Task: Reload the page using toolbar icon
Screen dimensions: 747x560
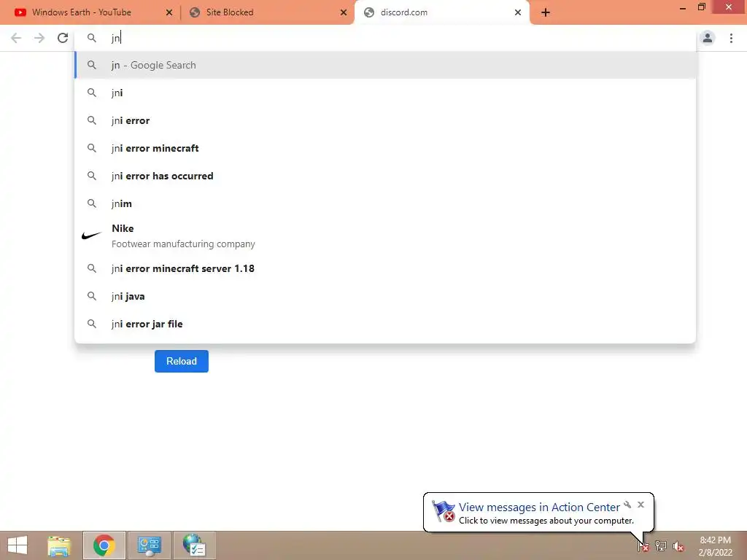Action: click(63, 38)
